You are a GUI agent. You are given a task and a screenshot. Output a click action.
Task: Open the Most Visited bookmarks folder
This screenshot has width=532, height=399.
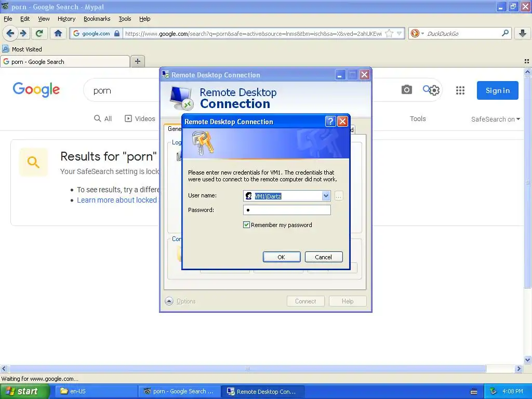click(22, 49)
